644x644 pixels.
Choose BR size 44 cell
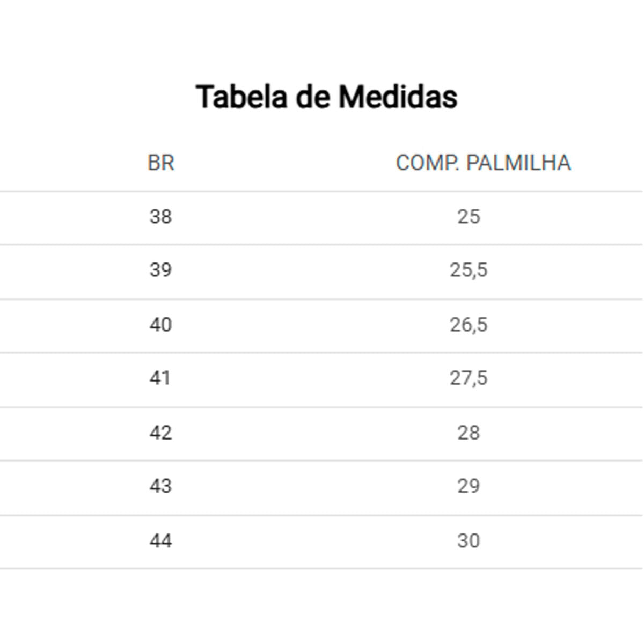point(160,540)
